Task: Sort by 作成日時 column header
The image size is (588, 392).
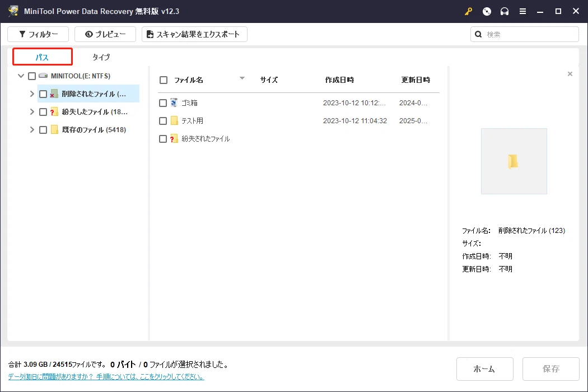Action: point(339,80)
